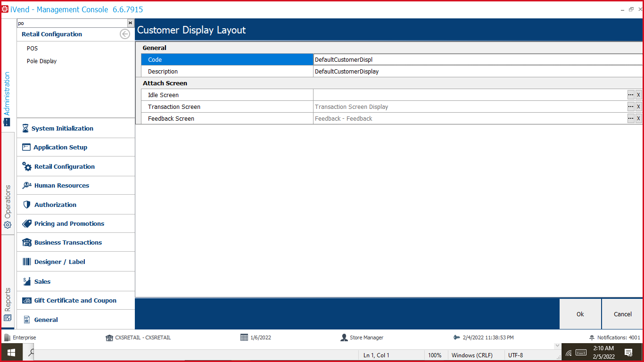
Task: Click the key icon login time entry
Action: pyautogui.click(x=483, y=337)
